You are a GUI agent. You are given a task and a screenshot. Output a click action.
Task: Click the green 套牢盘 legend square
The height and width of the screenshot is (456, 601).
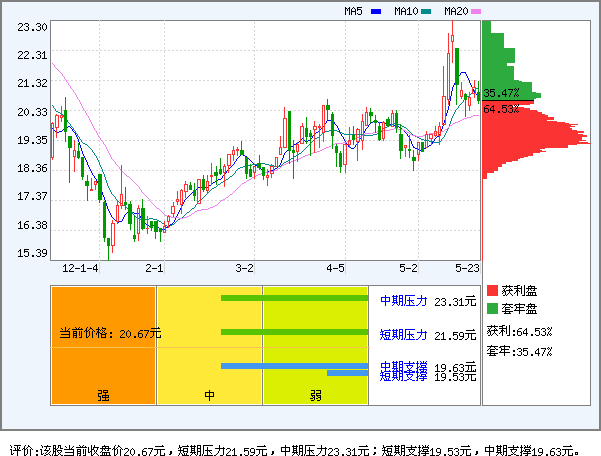coord(492,309)
